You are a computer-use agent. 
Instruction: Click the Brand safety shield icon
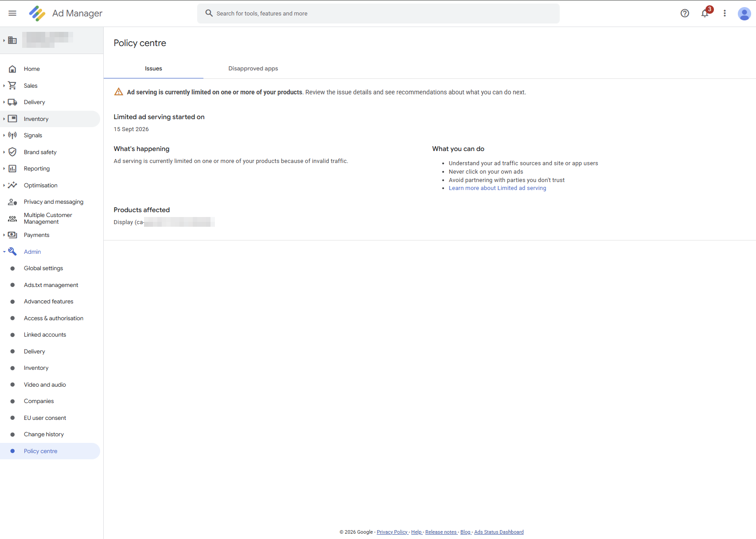pos(12,152)
